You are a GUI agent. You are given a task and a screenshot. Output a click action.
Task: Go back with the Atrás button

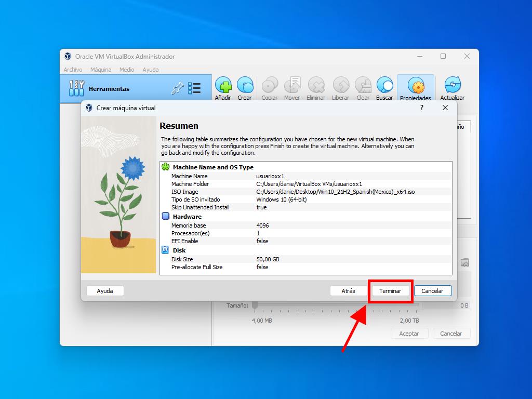(x=348, y=291)
